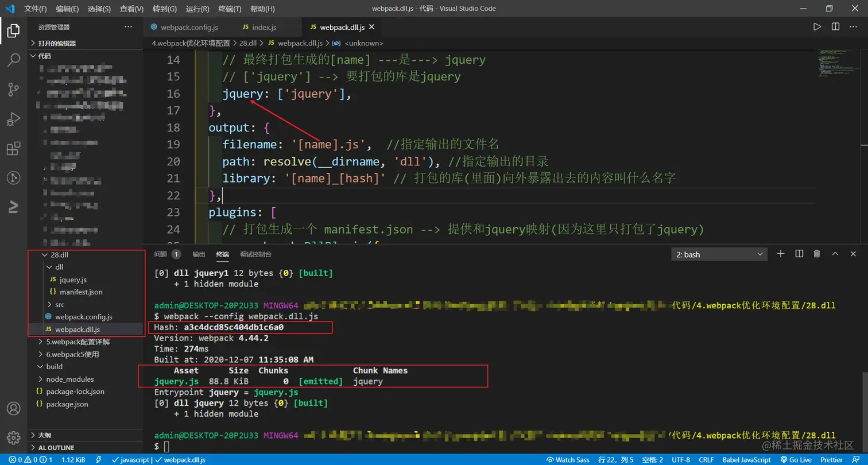Click the UTF-8 encoding status item
This screenshot has width=868, height=465.
680,460
